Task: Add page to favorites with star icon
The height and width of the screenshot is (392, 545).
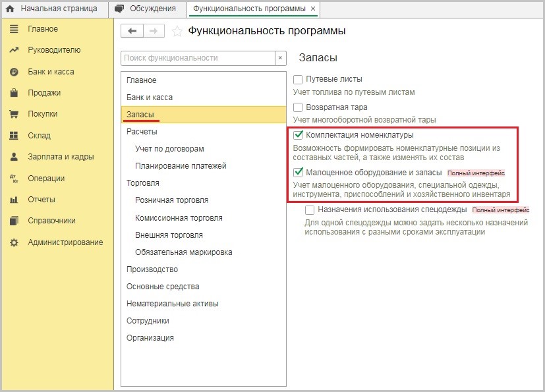Action: 177,31
